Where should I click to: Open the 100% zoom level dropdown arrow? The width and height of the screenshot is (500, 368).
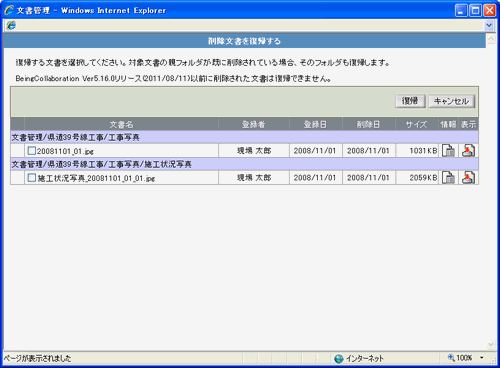click(x=482, y=358)
